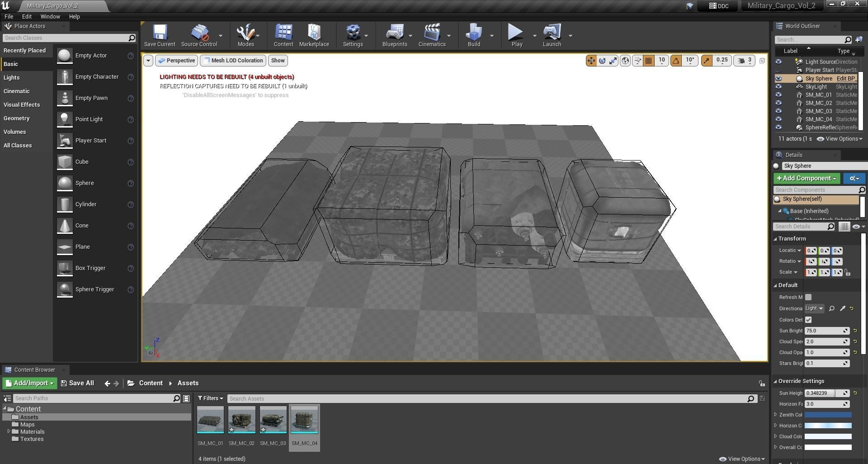The image size is (868, 464).
Task: Open Mesh LOD Coloration view dropdown
Action: tap(233, 61)
